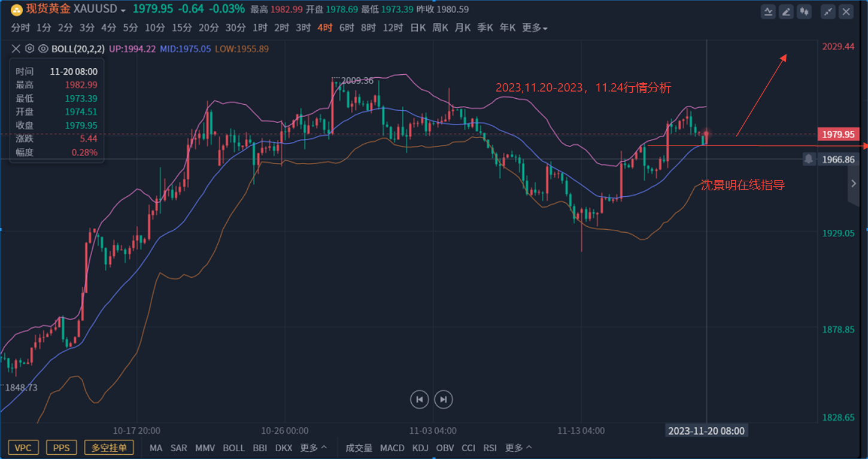
Task: Click the 2023-11-20 08:00 timestamp marker
Action: pos(706,430)
